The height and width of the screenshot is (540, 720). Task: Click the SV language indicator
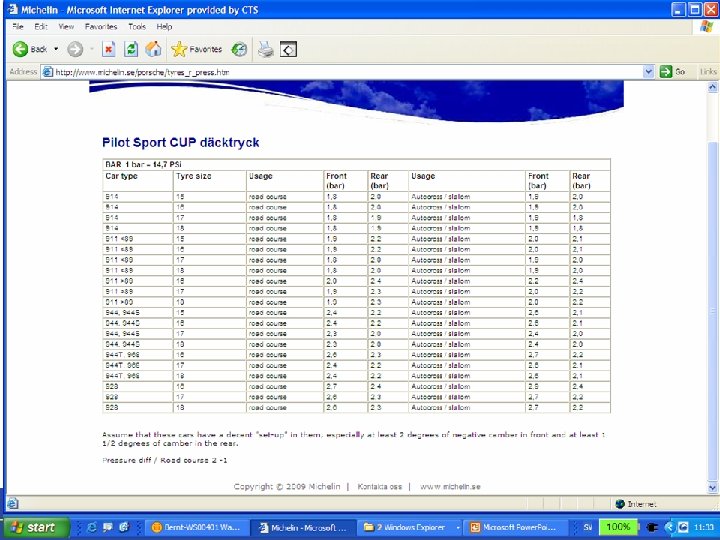tap(588, 527)
